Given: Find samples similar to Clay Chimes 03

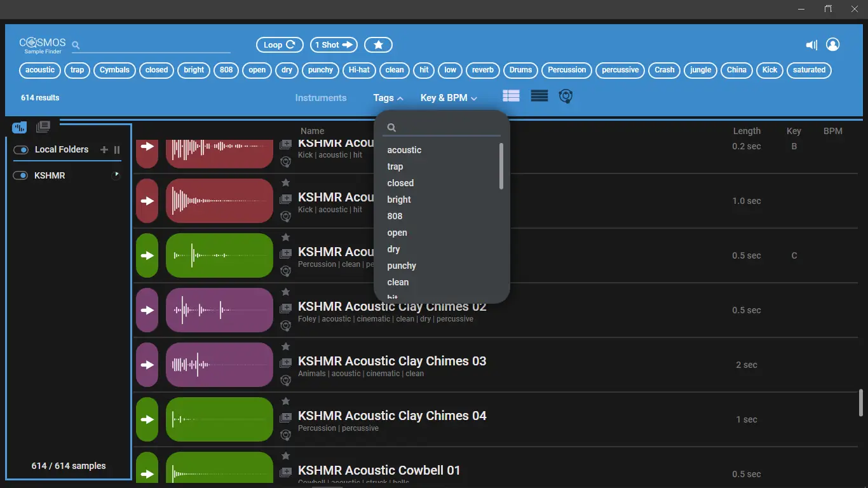Looking at the screenshot, I should (x=286, y=381).
